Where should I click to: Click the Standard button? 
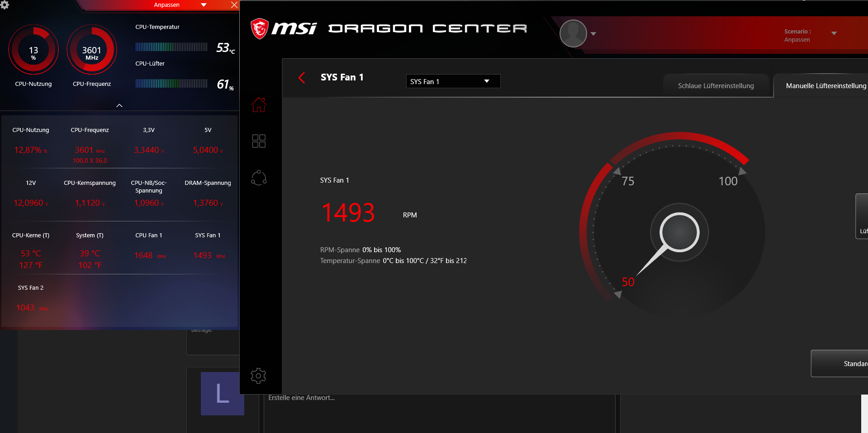point(840,363)
